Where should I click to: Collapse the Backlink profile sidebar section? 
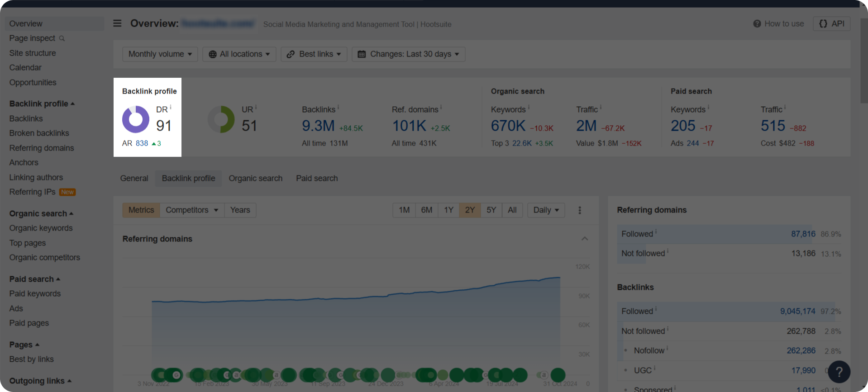pyautogui.click(x=42, y=104)
